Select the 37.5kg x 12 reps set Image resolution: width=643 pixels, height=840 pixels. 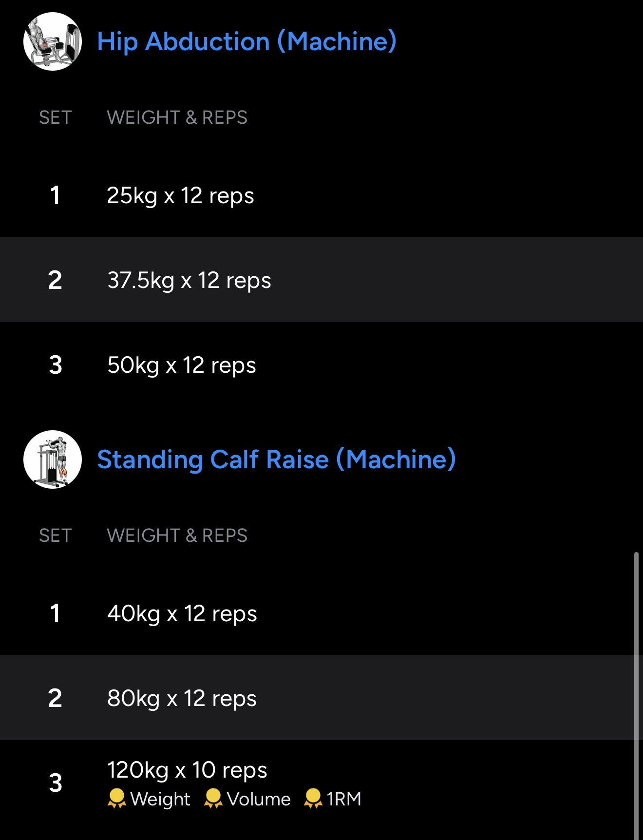point(189,280)
